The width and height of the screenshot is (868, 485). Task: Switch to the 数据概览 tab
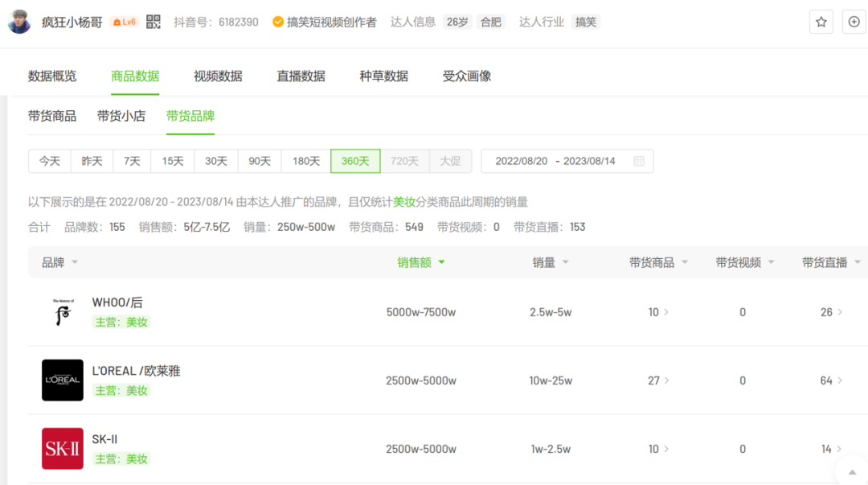52,76
